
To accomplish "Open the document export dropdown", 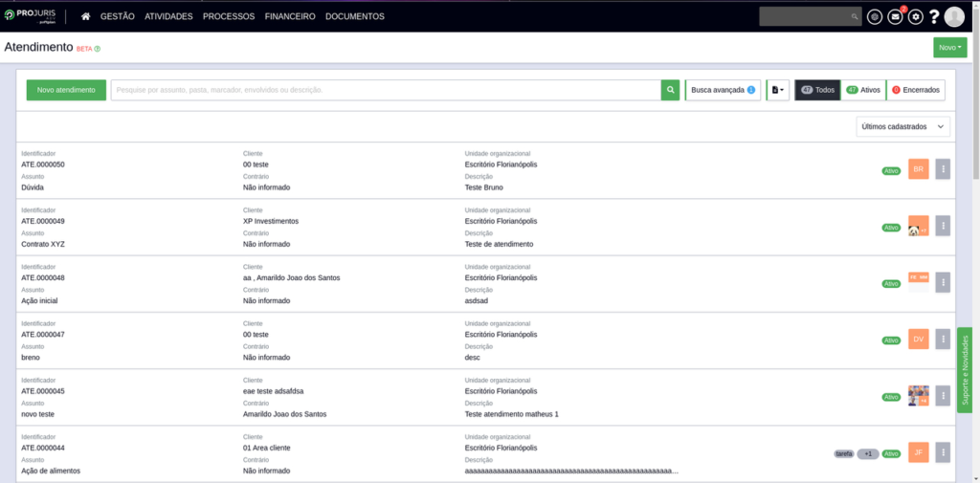I will click(777, 90).
